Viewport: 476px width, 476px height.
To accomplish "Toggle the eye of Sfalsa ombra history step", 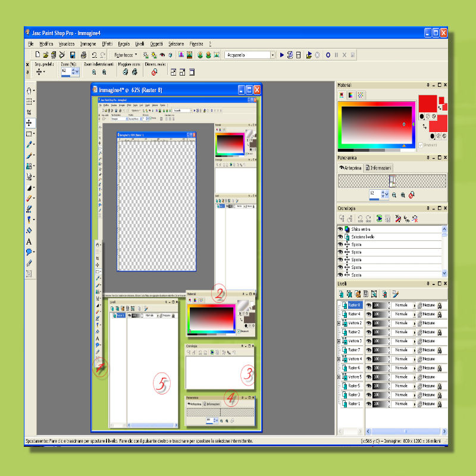I will (x=340, y=229).
